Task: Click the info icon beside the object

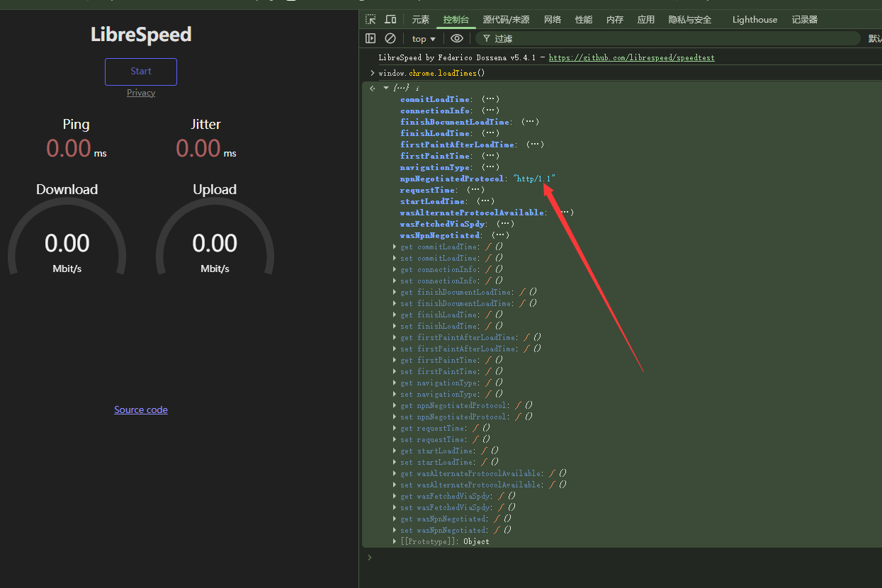Action: (417, 88)
